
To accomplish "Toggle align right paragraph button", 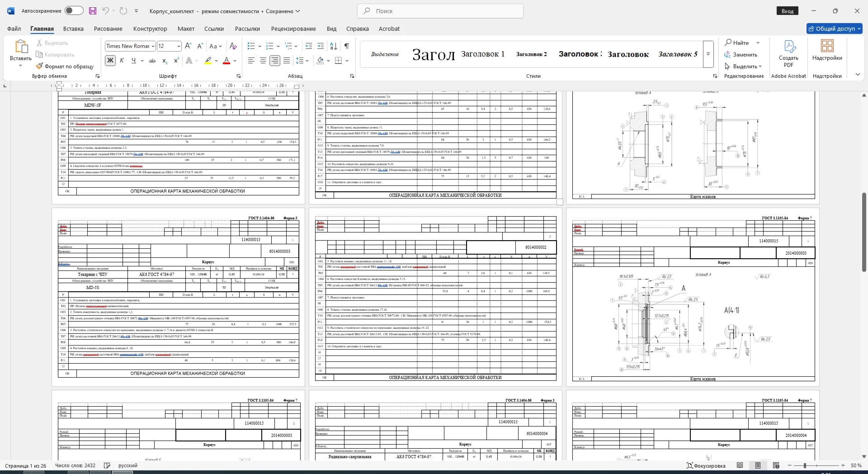I will (275, 61).
